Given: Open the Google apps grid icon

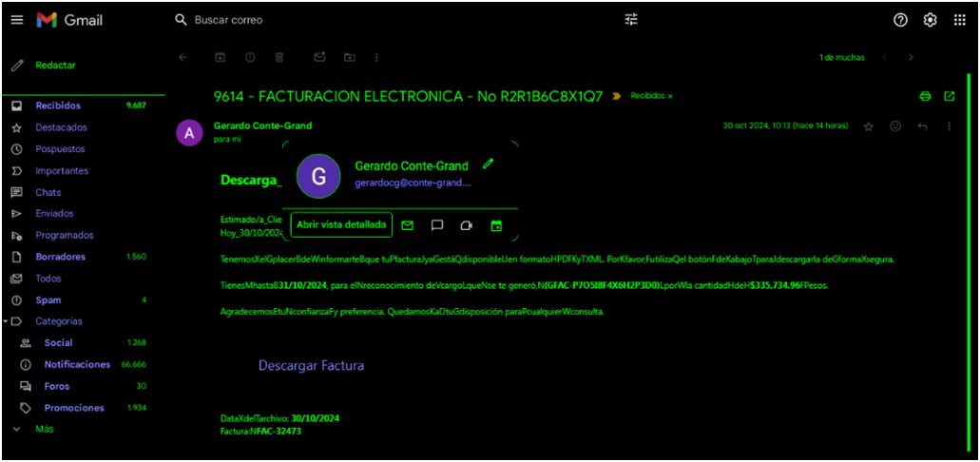Looking at the screenshot, I should click(x=959, y=20).
